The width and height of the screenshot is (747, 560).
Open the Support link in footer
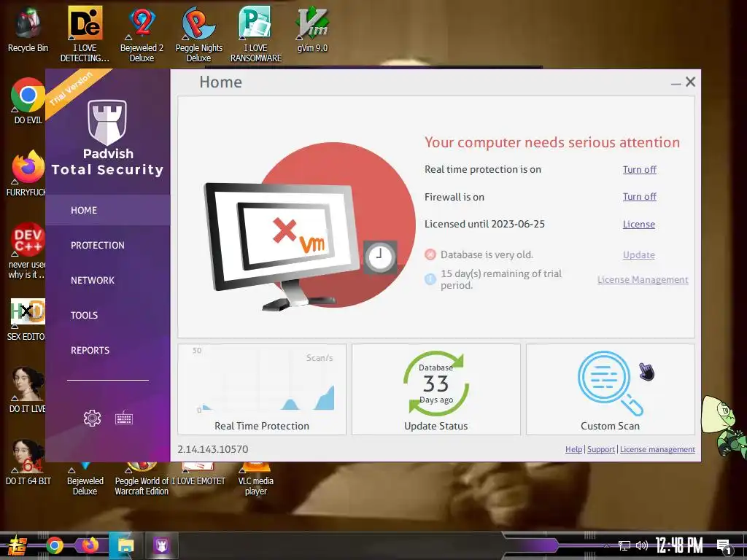pyautogui.click(x=601, y=449)
